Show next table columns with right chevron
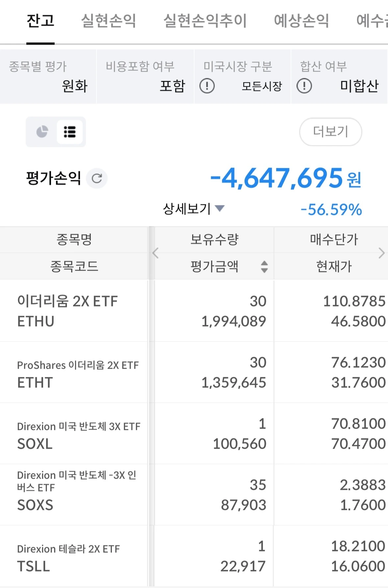Image resolution: width=388 pixels, height=588 pixels. coord(381,253)
